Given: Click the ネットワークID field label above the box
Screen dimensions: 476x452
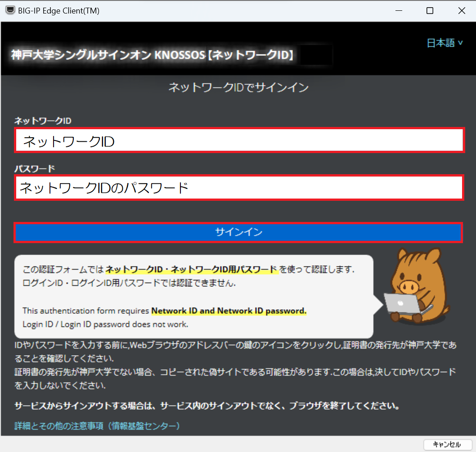Looking at the screenshot, I should click(x=43, y=121).
